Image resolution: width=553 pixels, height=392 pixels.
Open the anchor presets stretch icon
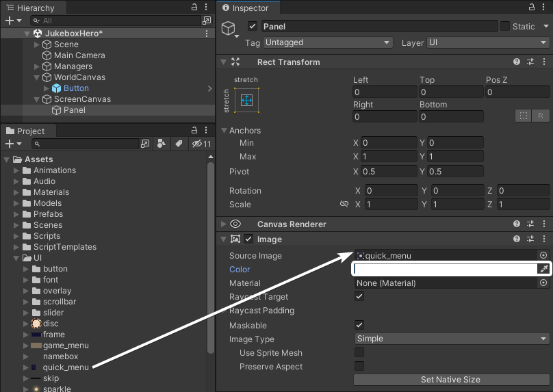[246, 101]
